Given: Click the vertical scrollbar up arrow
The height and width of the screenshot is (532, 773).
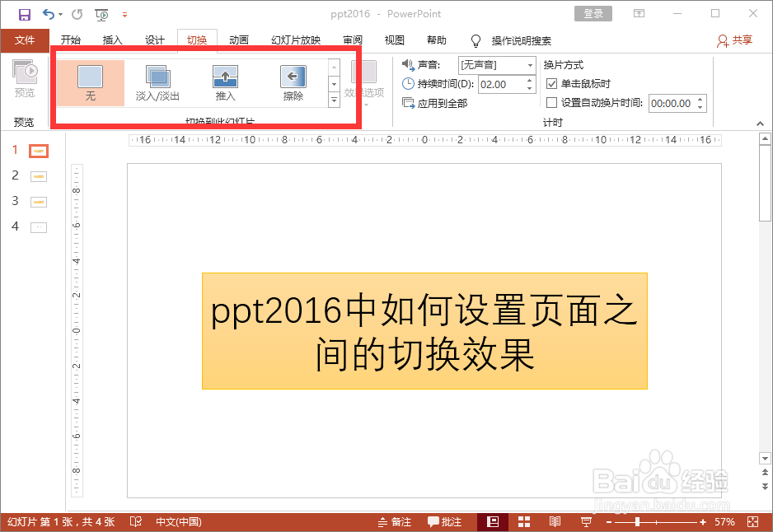Looking at the screenshot, I should point(765,139).
